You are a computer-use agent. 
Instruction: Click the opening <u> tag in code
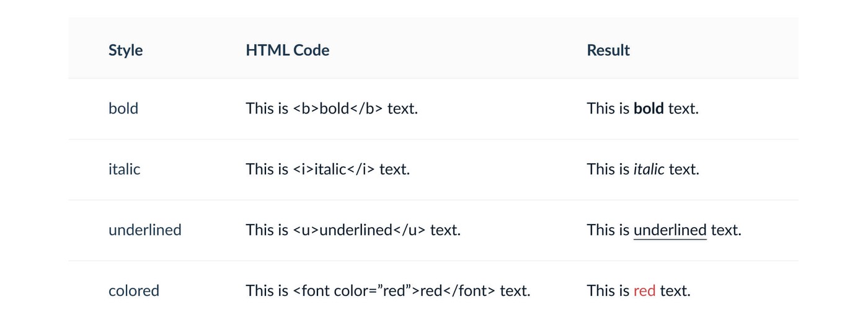point(306,230)
